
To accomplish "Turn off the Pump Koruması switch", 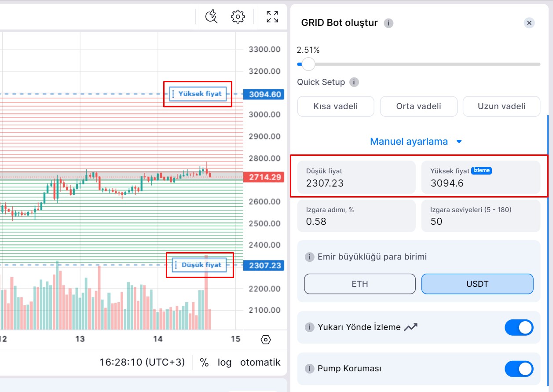I will coord(519,369).
